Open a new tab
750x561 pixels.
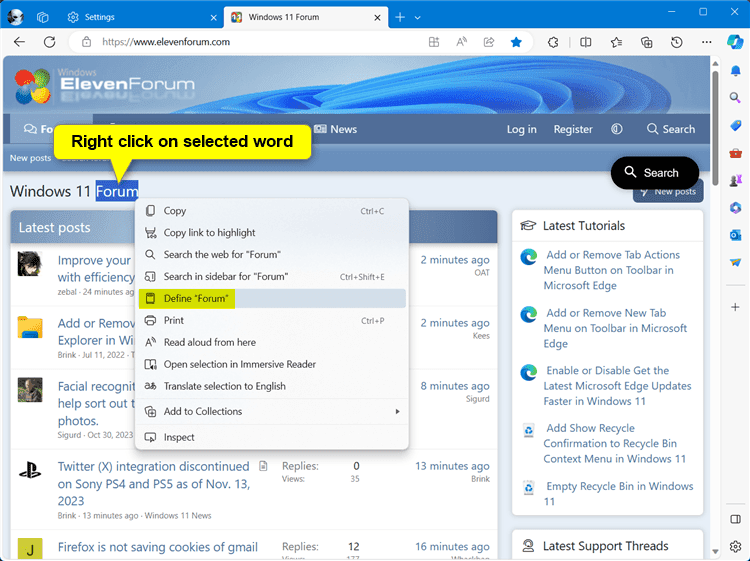point(400,17)
